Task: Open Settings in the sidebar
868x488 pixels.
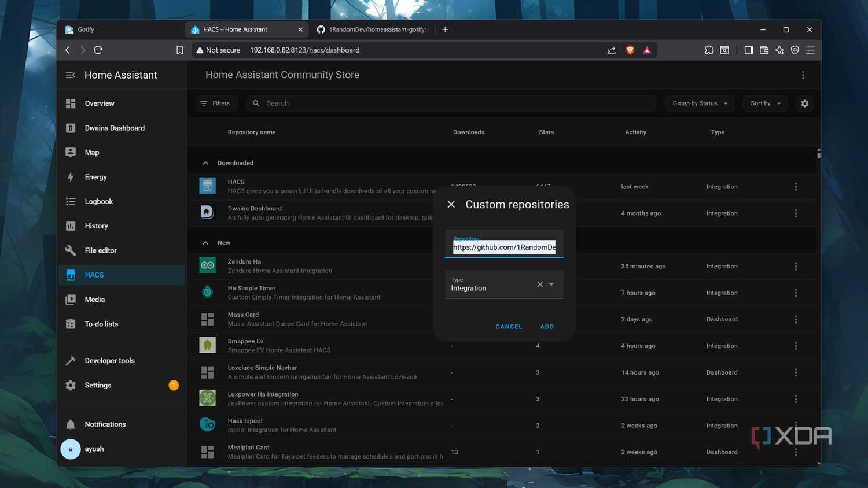Action: pos(122,385)
